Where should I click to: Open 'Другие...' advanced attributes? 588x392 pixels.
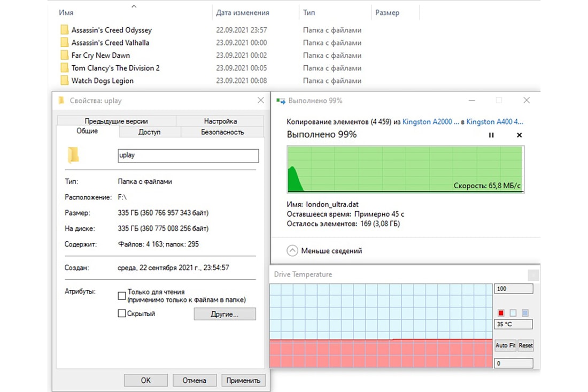tap(225, 314)
